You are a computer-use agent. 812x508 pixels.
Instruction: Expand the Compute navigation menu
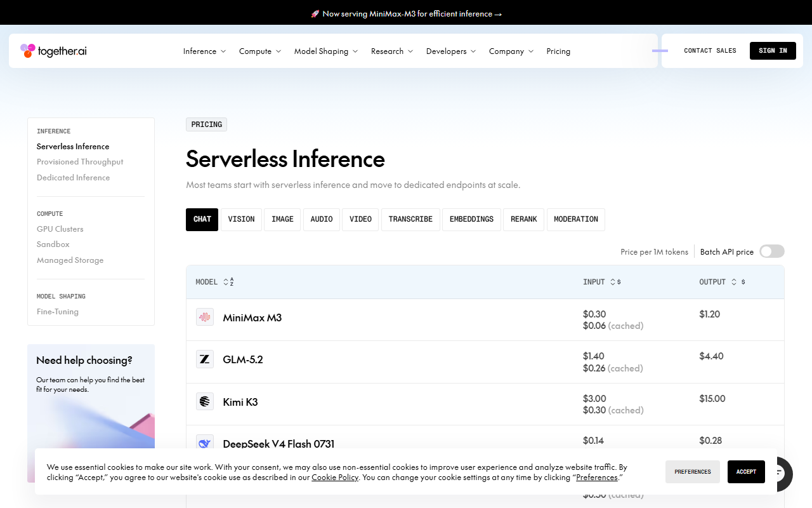[260, 51]
